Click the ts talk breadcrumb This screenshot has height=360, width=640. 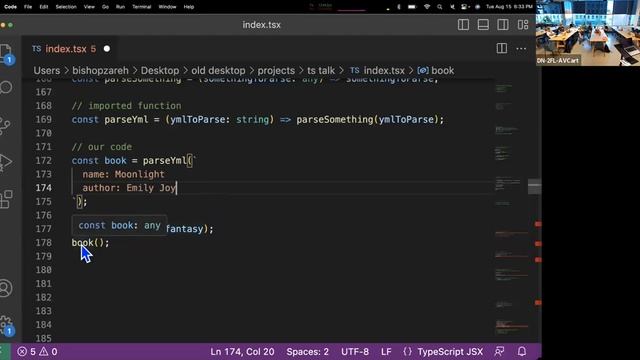point(321,71)
